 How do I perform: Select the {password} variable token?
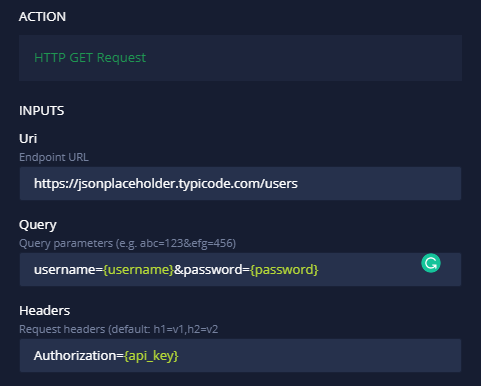click(284, 270)
